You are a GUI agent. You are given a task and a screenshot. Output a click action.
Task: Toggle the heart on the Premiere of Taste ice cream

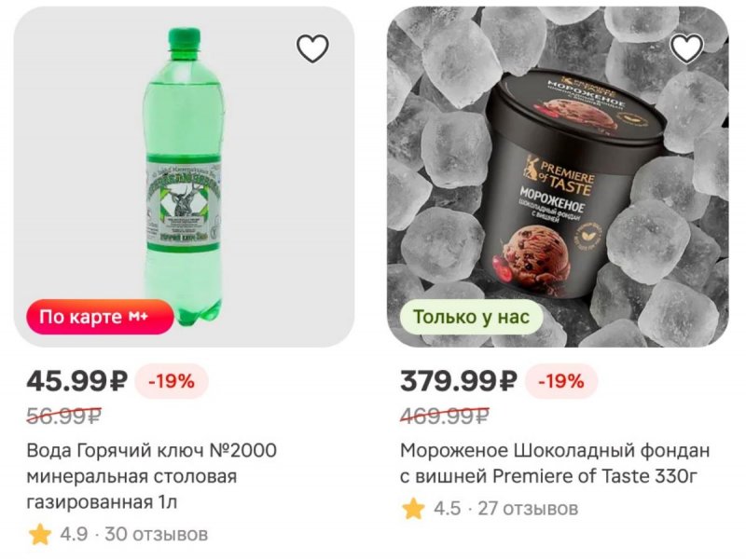tap(686, 48)
